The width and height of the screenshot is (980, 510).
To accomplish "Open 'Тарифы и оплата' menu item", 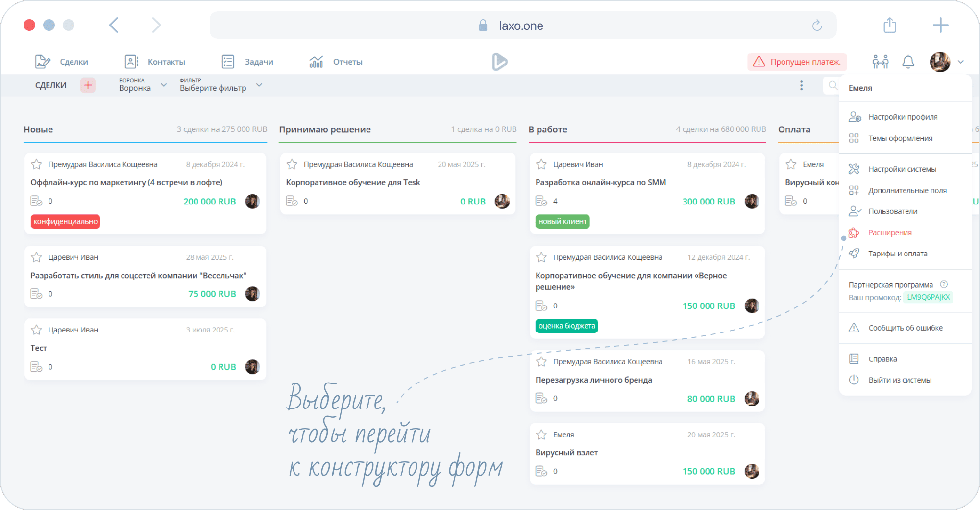I will (897, 254).
